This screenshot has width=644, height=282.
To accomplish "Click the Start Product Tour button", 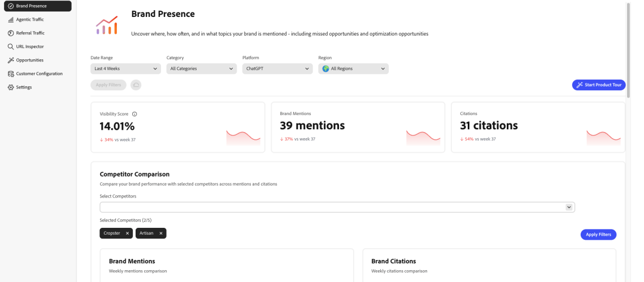I will pos(599,85).
